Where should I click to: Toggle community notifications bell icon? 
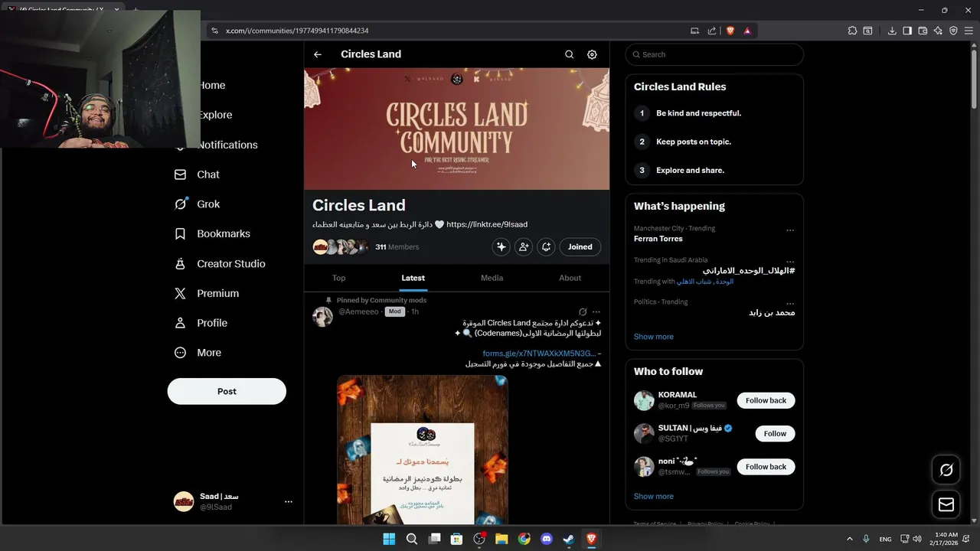(546, 246)
